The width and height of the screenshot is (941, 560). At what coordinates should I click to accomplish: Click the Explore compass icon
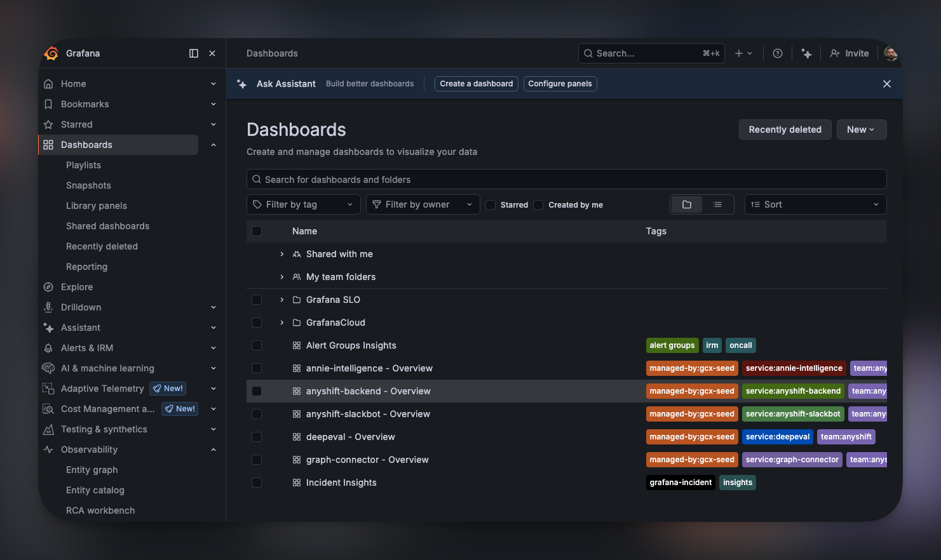pos(48,287)
